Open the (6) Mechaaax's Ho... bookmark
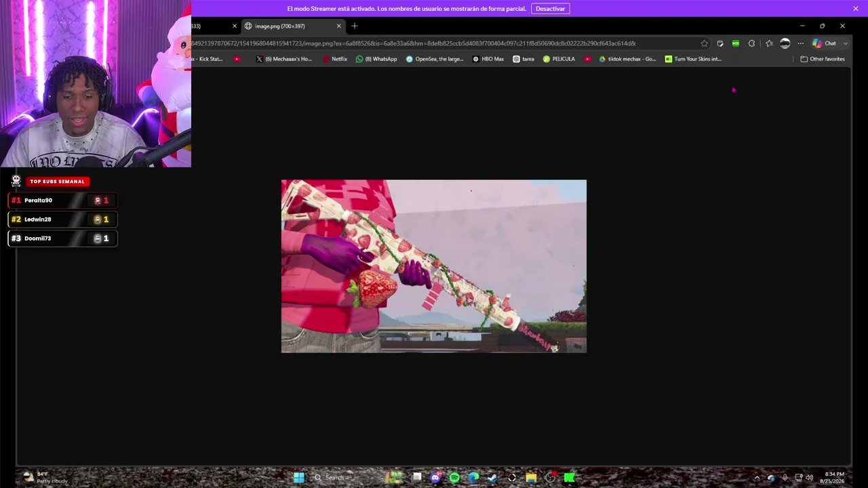The width and height of the screenshot is (868, 488). click(284, 59)
